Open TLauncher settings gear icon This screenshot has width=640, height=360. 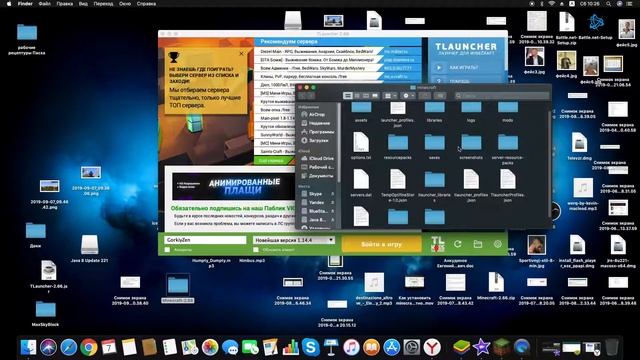click(498, 244)
